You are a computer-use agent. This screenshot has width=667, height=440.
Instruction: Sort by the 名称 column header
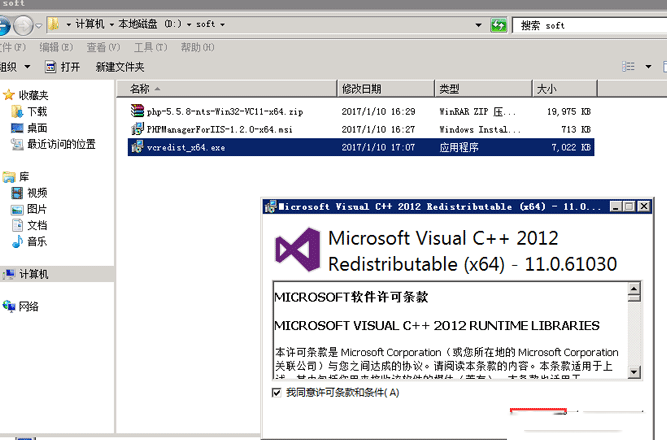pyautogui.click(x=227, y=89)
